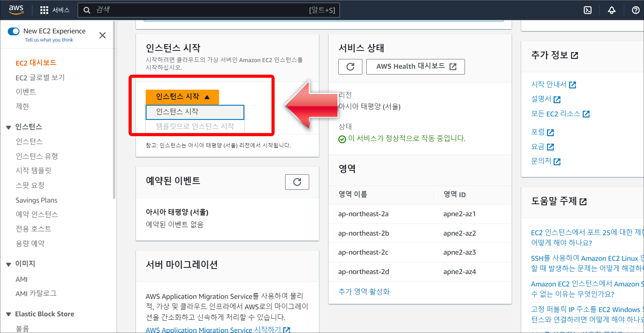Open AMI in sidebar
The image size is (644, 333).
(21, 279)
